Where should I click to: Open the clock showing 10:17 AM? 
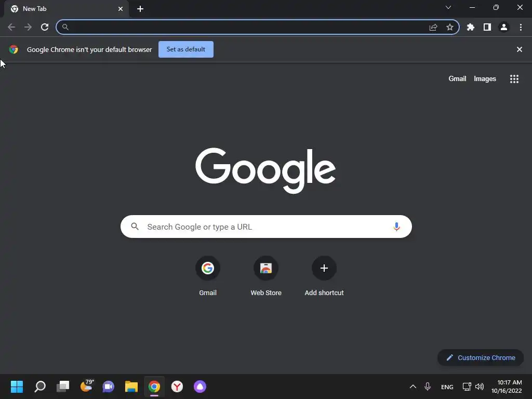507,387
